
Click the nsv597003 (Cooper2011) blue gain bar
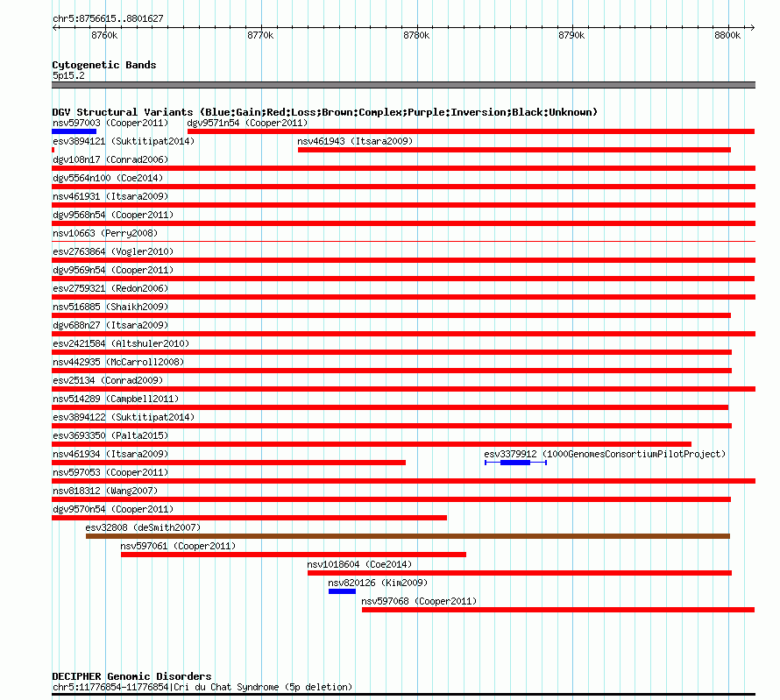click(x=74, y=131)
